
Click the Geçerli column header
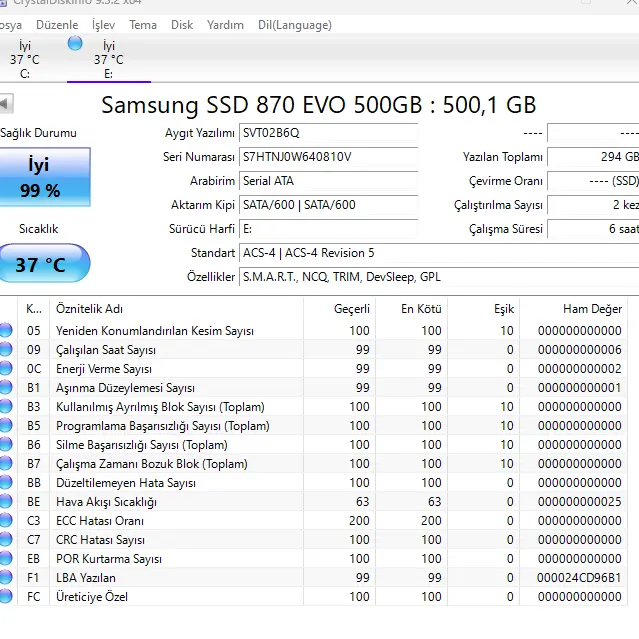pos(339,309)
